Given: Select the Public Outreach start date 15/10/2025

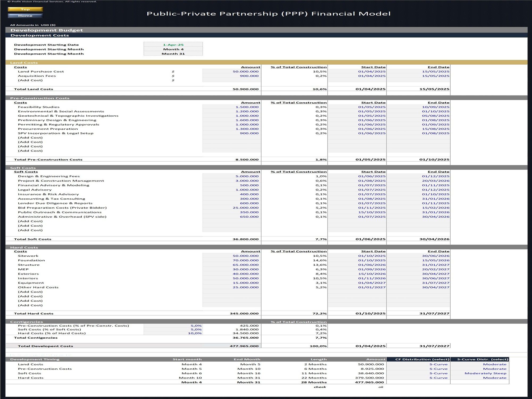Looking at the screenshot, I should [x=357, y=212].
